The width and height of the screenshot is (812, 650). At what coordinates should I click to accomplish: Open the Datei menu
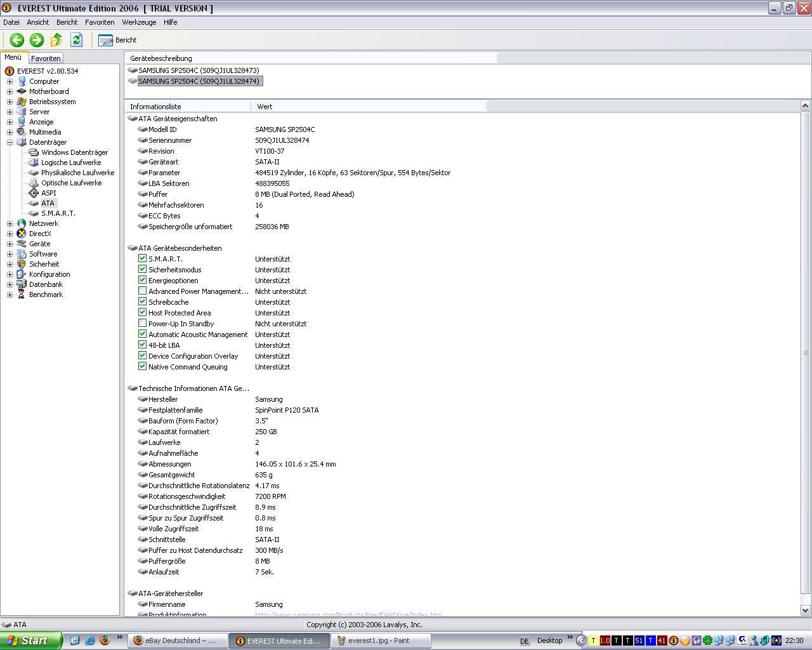point(11,22)
